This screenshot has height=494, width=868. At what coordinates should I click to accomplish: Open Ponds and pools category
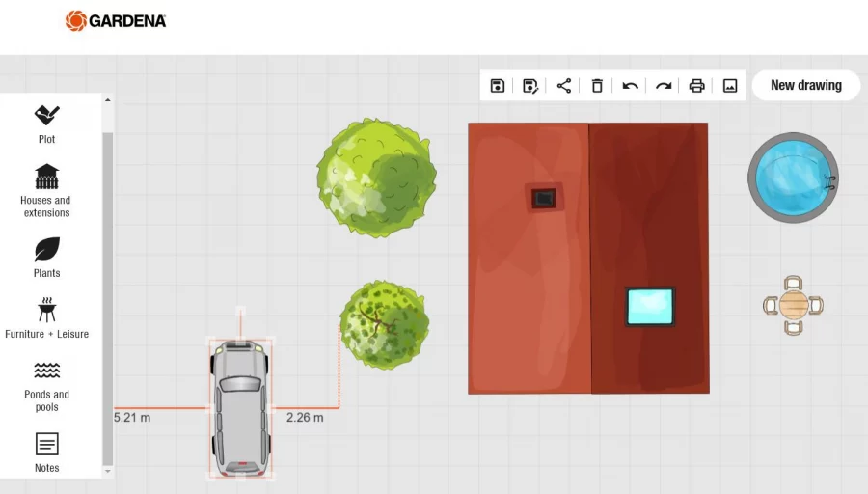[x=46, y=387]
